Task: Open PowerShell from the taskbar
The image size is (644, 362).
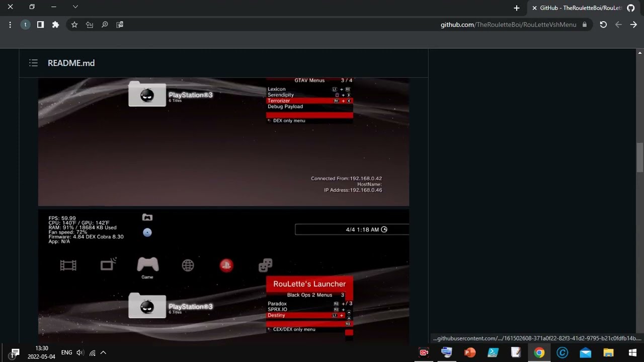Action: [493, 352]
